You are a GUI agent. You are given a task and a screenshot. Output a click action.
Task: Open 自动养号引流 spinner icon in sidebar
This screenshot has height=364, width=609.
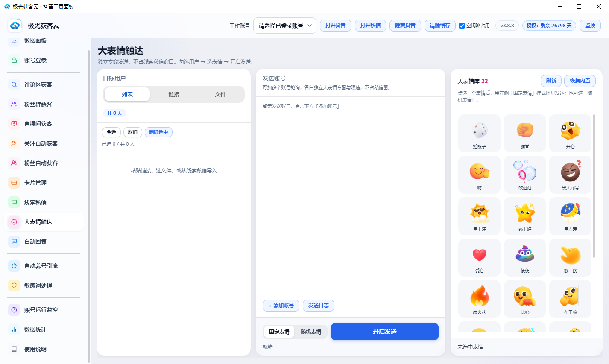pyautogui.click(x=14, y=266)
